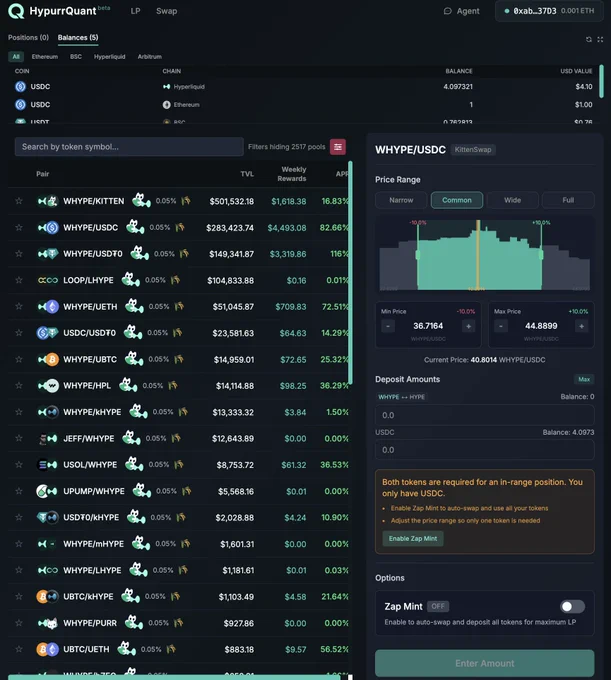The height and width of the screenshot is (680, 611).
Task: Decrease the Min Price value
Action: coord(388,326)
